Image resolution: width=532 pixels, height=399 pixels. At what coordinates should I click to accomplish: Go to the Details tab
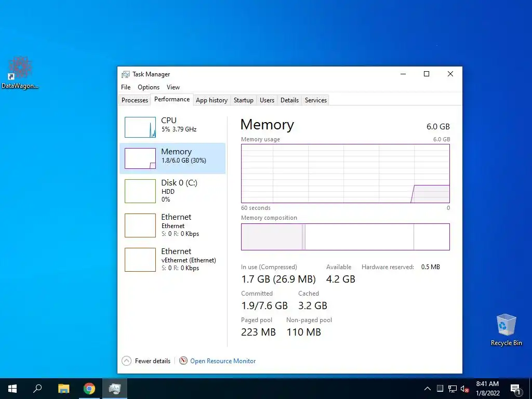pos(289,100)
